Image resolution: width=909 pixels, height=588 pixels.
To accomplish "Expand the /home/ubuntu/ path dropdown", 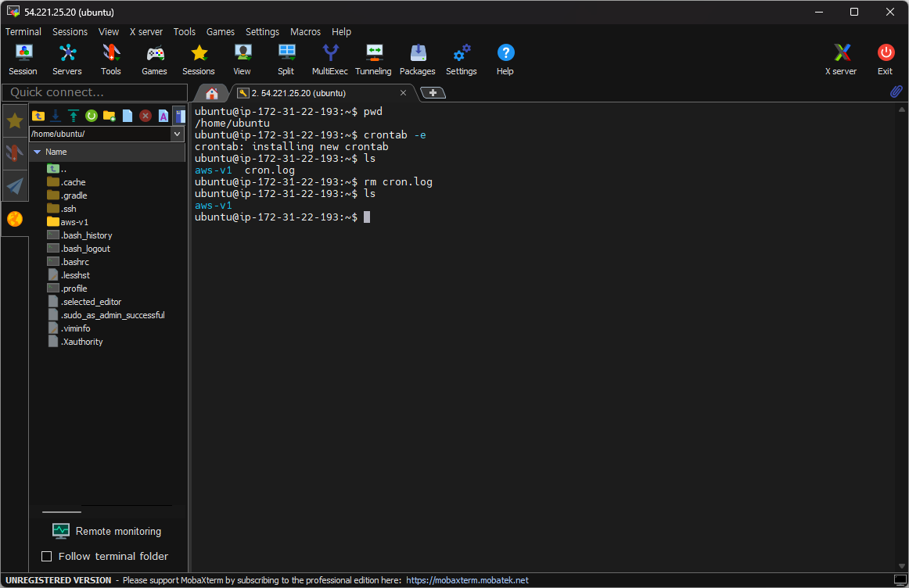I will click(178, 134).
